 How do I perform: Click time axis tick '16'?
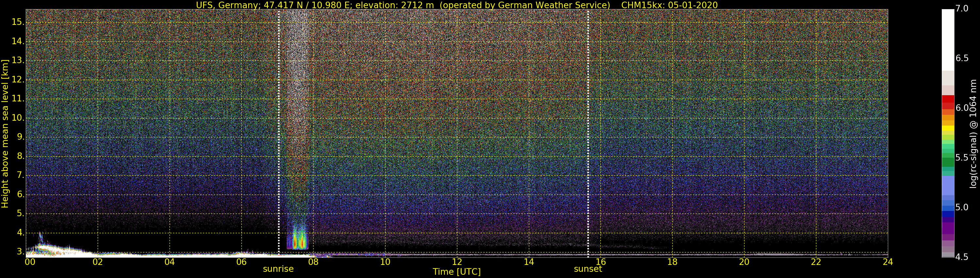(x=601, y=262)
